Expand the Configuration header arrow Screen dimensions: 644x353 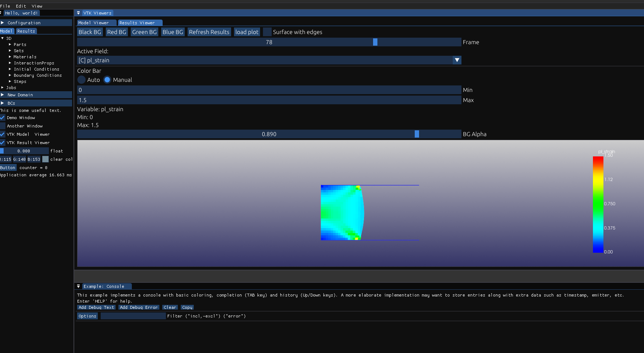(3, 23)
